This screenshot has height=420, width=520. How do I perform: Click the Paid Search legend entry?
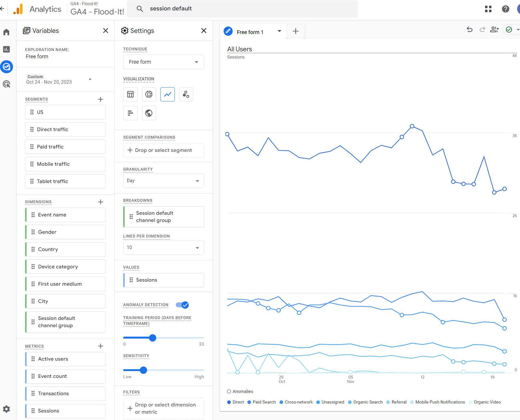click(x=261, y=402)
